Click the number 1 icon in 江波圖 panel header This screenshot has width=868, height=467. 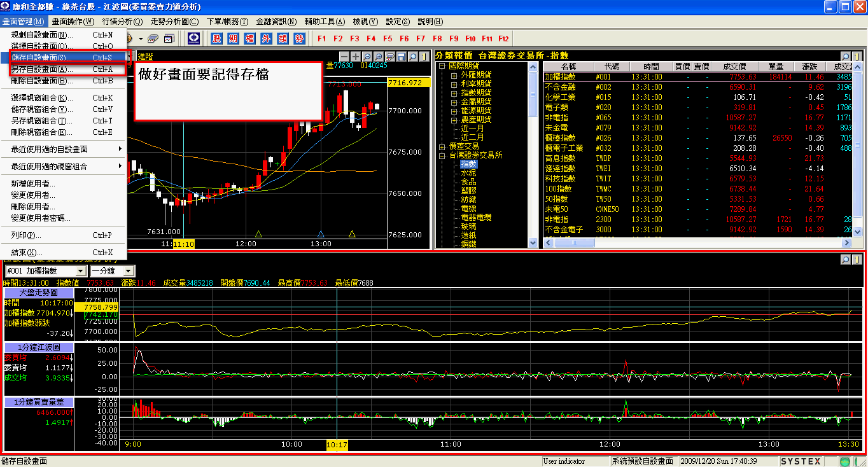pyautogui.click(x=857, y=260)
